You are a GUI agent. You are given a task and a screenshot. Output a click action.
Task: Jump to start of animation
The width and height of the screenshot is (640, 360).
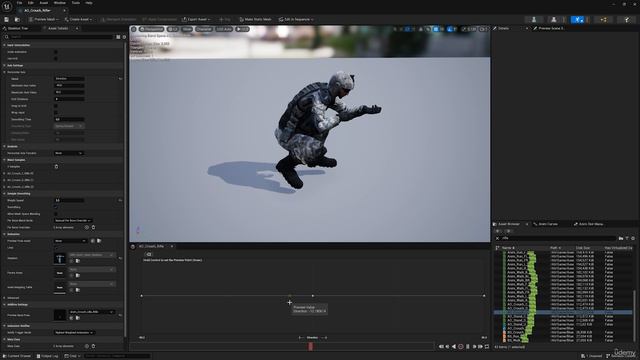441,347
